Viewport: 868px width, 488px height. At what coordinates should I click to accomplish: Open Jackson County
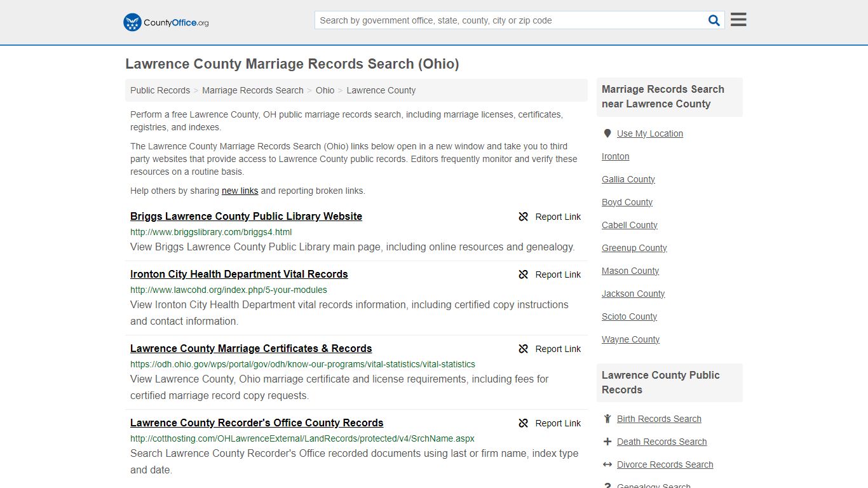633,294
